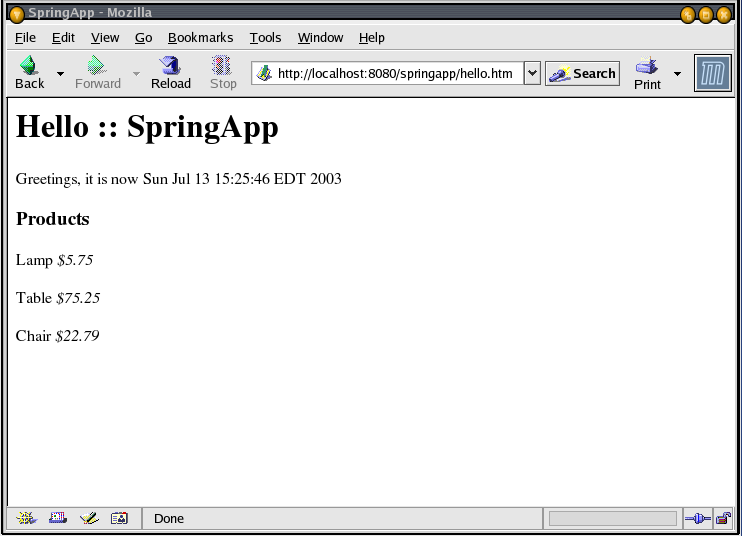Image resolution: width=742 pixels, height=536 pixels.
Task: Open Address Book from status bar
Action: (x=119, y=518)
